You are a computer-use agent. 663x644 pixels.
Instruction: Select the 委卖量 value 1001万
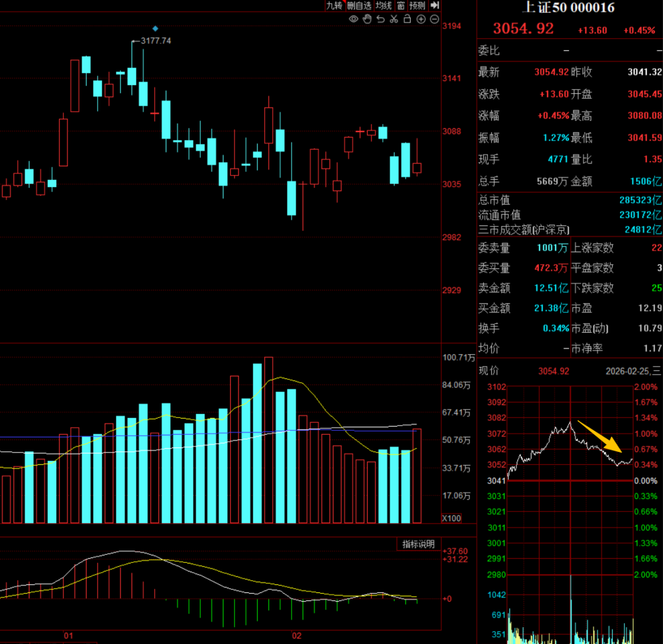552,248
